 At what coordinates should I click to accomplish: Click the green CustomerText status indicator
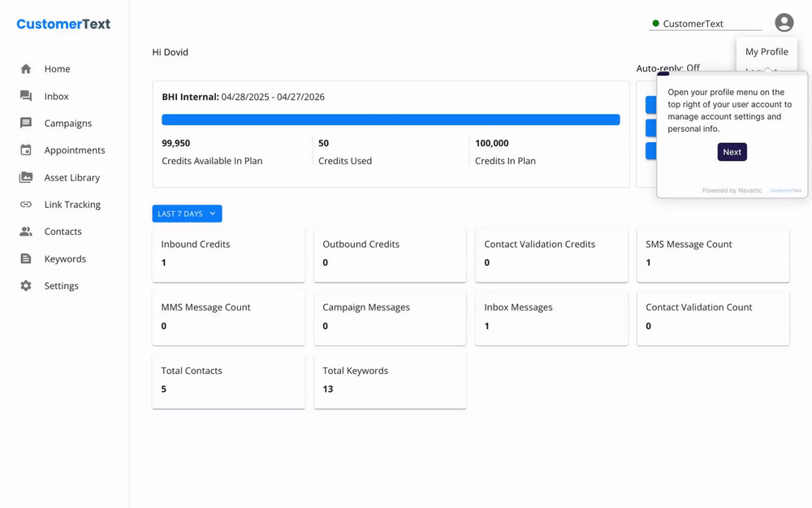pyautogui.click(x=654, y=23)
